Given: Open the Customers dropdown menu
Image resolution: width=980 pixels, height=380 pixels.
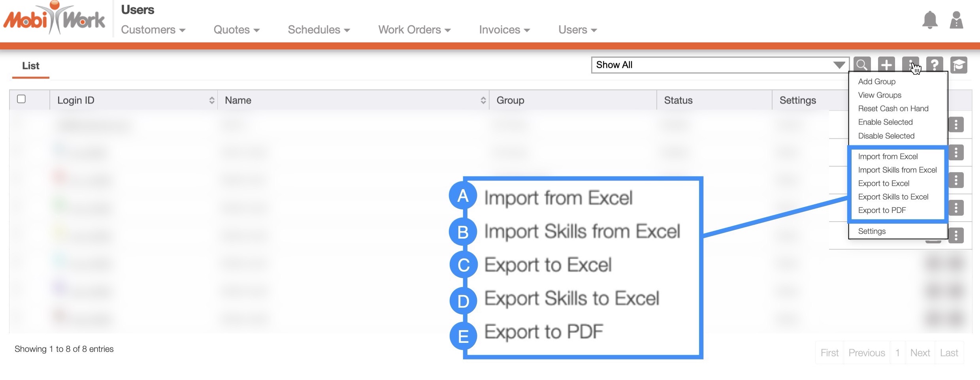Looking at the screenshot, I should (x=153, y=30).
